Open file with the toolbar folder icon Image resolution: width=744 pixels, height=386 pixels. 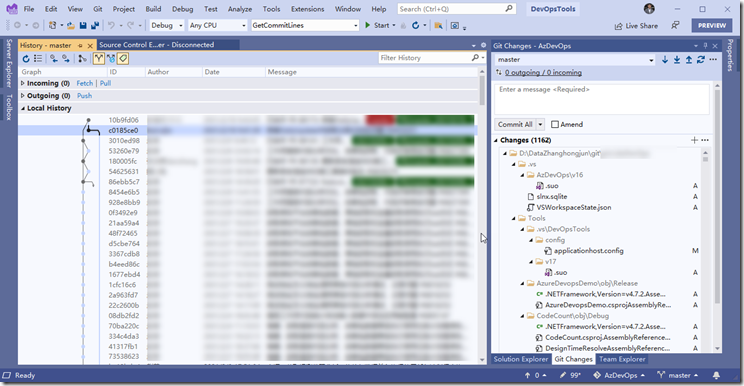(71, 25)
